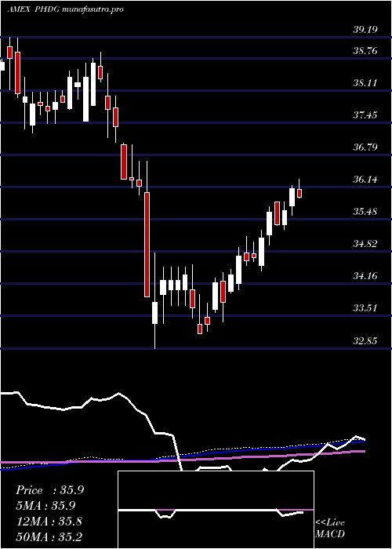
Task: Click the 32.85 price level label
Action: (365, 340)
